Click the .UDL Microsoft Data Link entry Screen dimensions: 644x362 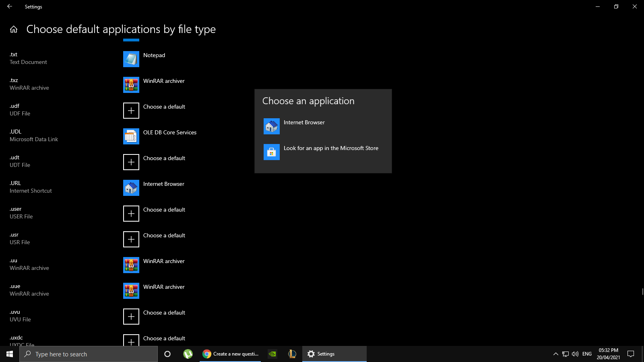[x=34, y=136]
